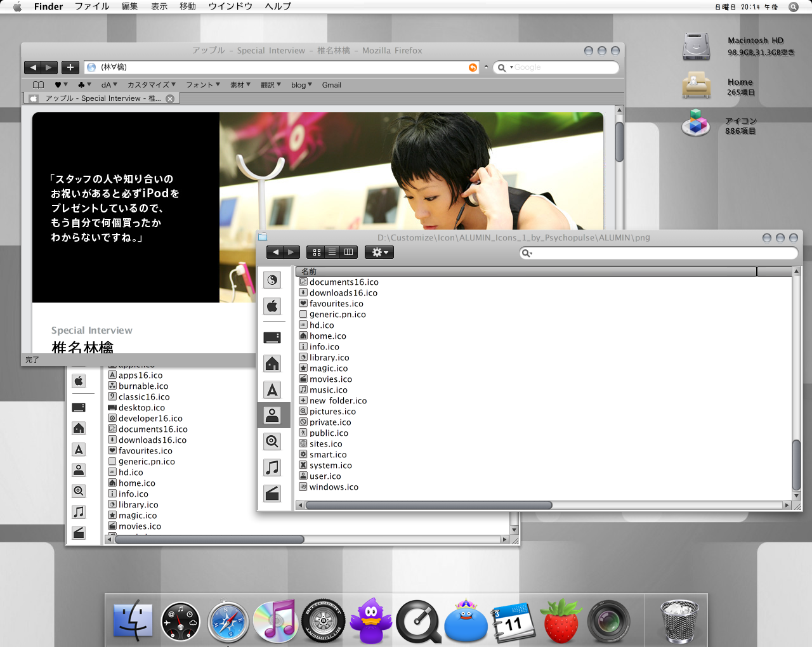This screenshot has width=812, height=647.
Task: Click Firefox bookmarks book icon
Action: pyautogui.click(x=39, y=85)
